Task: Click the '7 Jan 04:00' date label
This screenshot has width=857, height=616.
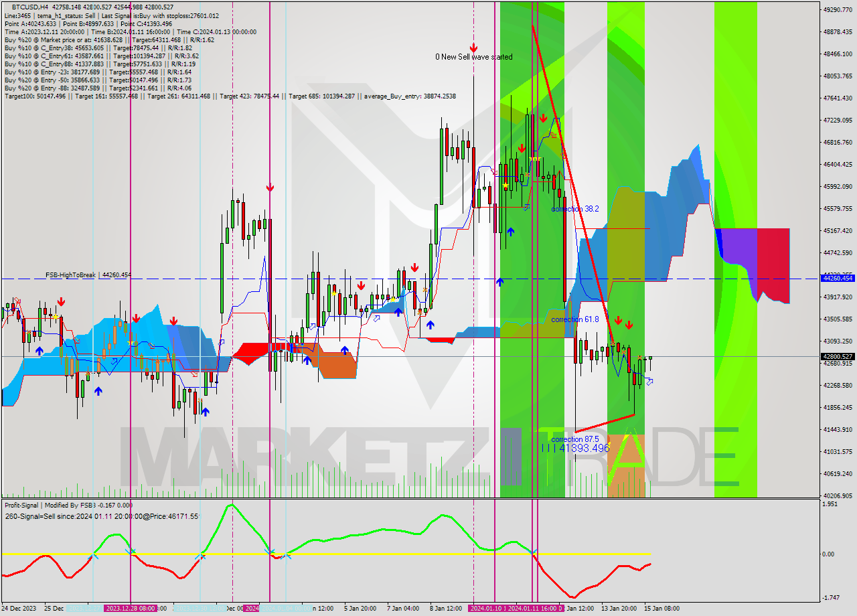Action: pos(403,609)
